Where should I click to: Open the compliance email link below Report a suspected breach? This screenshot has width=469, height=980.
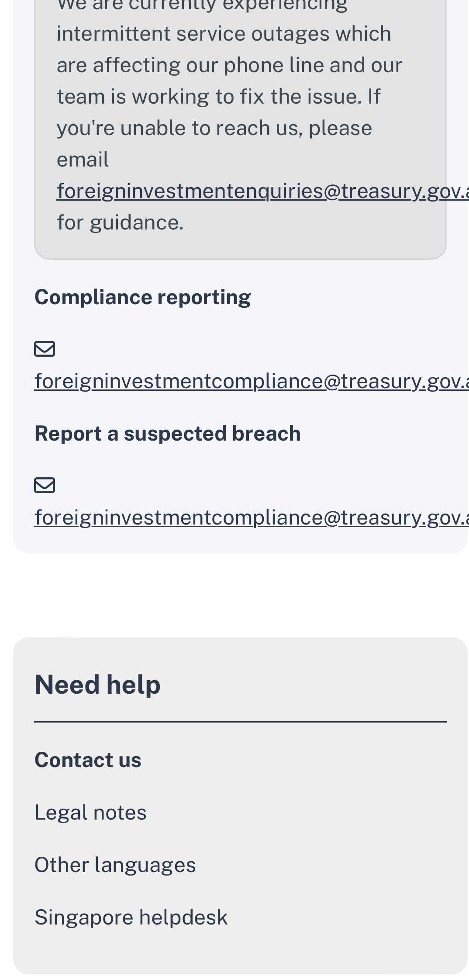coord(252,517)
